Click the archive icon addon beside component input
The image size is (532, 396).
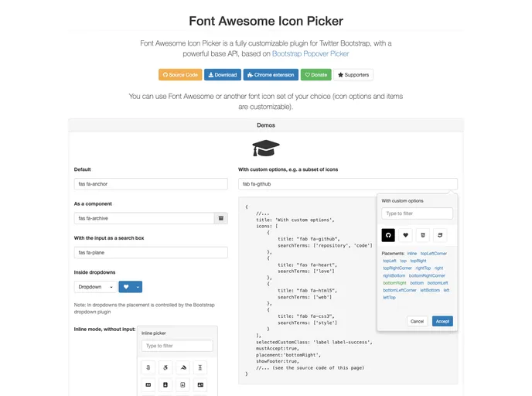coord(222,219)
